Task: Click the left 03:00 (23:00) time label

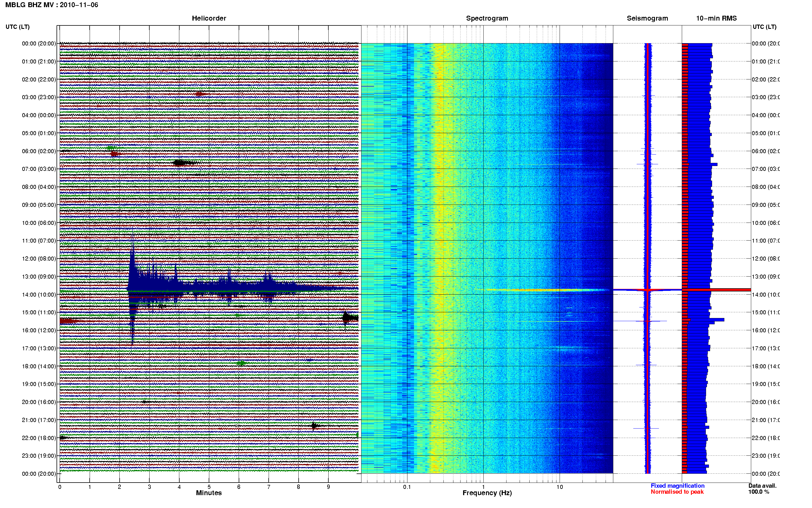Action: coord(39,97)
